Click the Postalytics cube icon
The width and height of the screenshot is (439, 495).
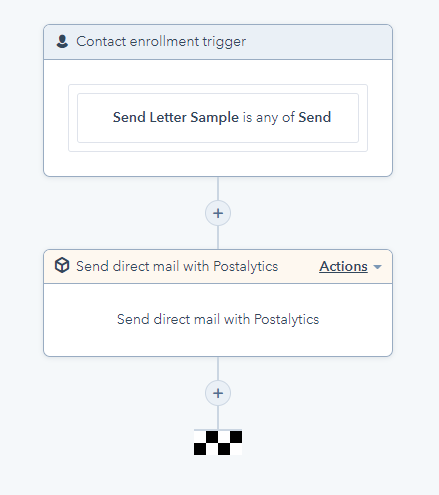62,266
